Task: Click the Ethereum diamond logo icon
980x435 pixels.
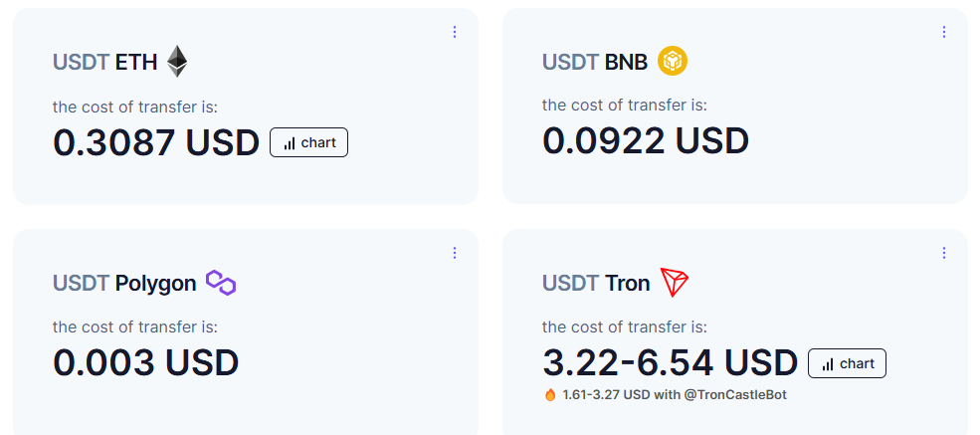Action: [x=177, y=62]
